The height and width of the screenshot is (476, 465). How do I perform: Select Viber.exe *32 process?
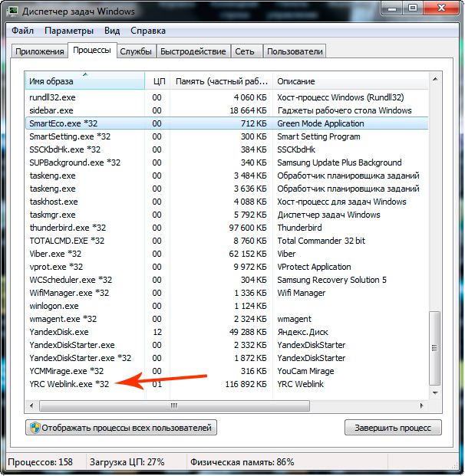pos(226,254)
